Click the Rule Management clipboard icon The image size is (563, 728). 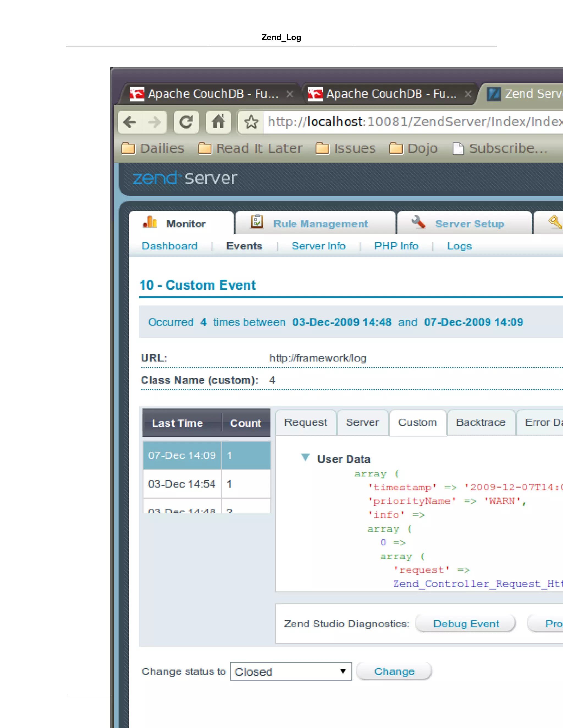tap(257, 221)
